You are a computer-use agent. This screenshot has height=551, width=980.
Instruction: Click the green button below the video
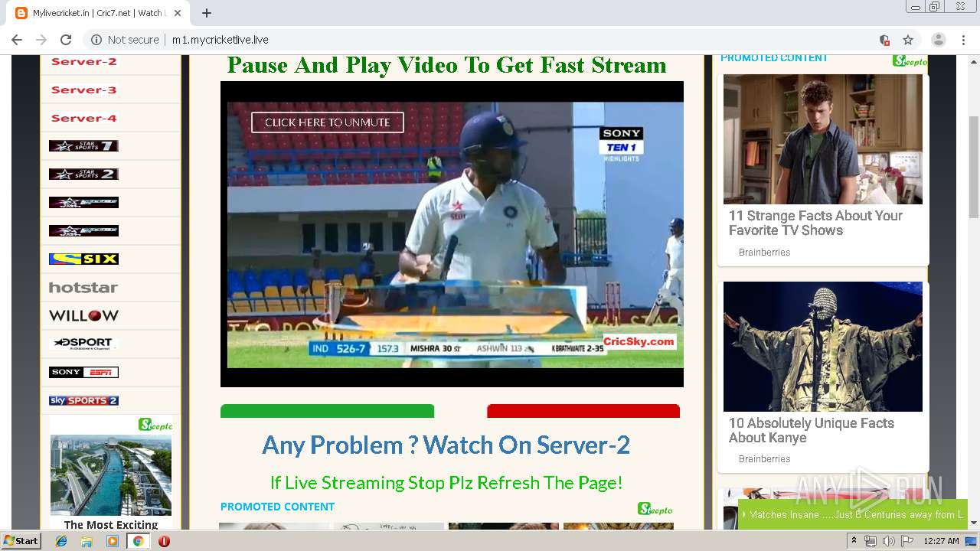[x=327, y=411]
